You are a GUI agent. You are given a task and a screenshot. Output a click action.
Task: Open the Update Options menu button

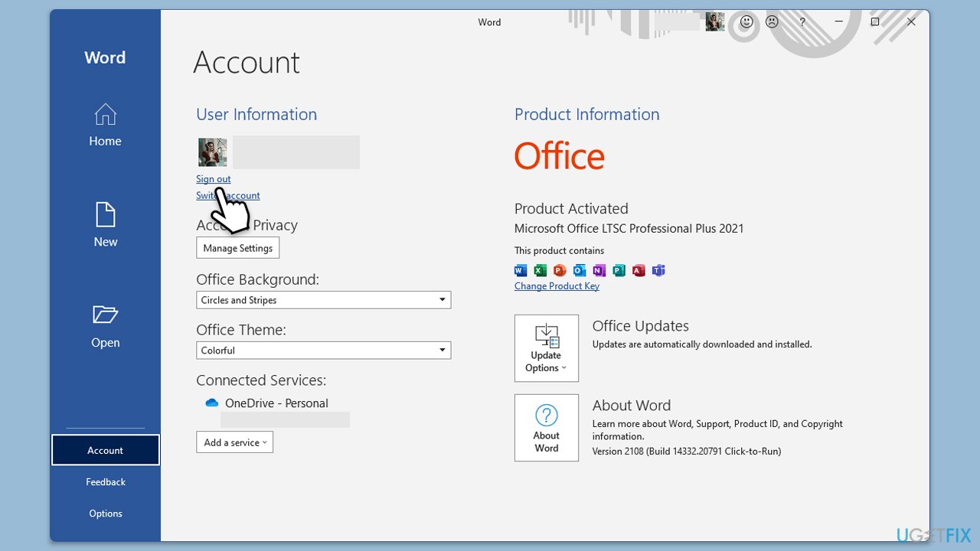[547, 348]
